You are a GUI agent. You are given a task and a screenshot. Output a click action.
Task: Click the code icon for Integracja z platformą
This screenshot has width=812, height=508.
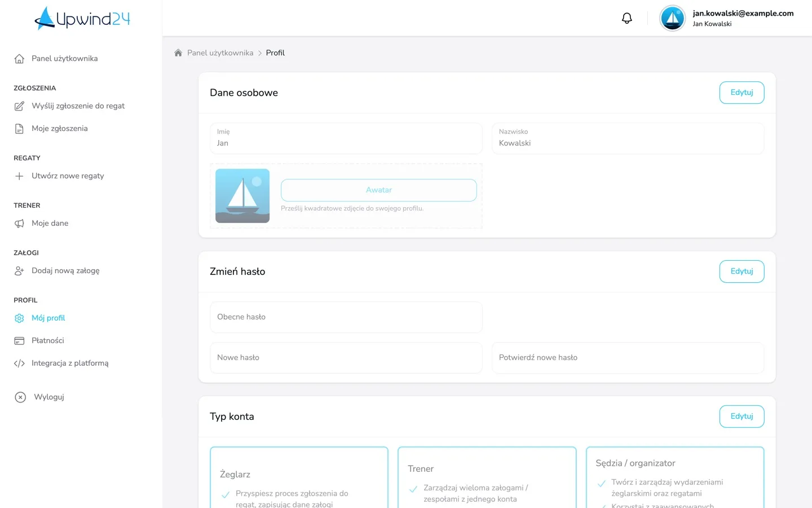click(x=19, y=364)
